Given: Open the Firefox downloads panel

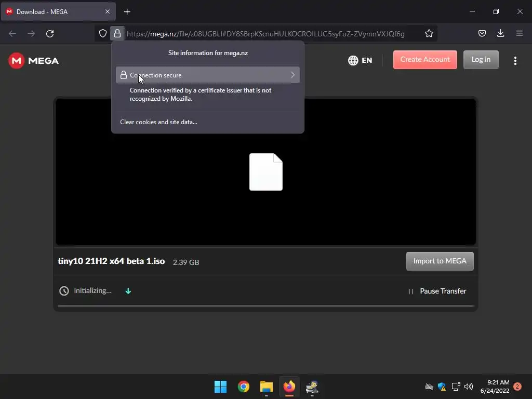Looking at the screenshot, I should click(500, 33).
